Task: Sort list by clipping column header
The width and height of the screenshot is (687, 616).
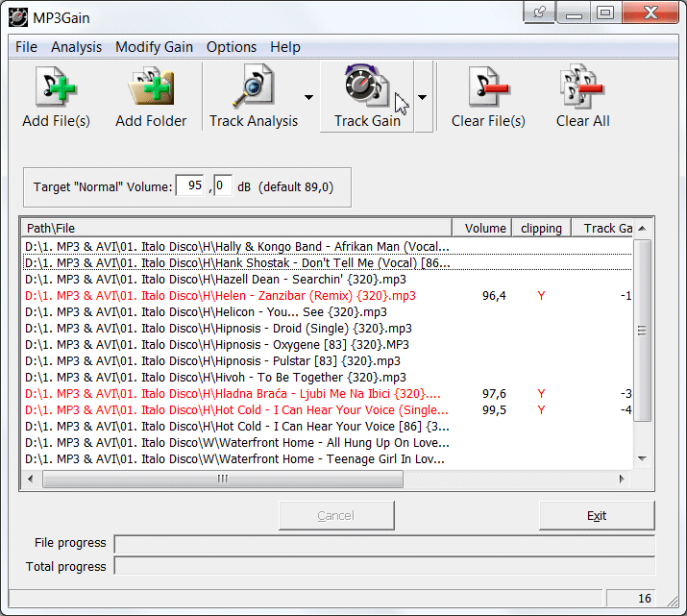Action: tap(542, 229)
